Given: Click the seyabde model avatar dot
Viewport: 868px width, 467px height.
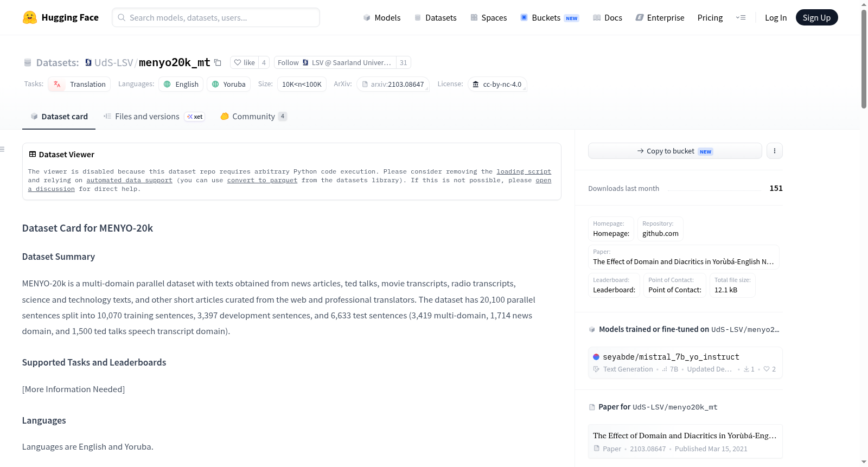Looking at the screenshot, I should [596, 357].
